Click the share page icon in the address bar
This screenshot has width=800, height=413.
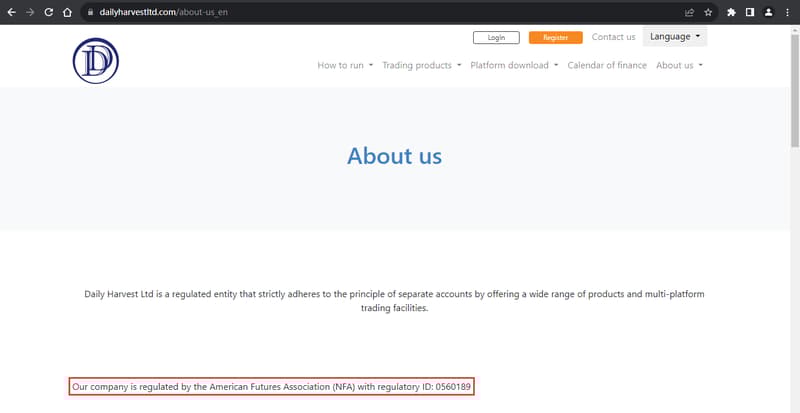tap(689, 12)
